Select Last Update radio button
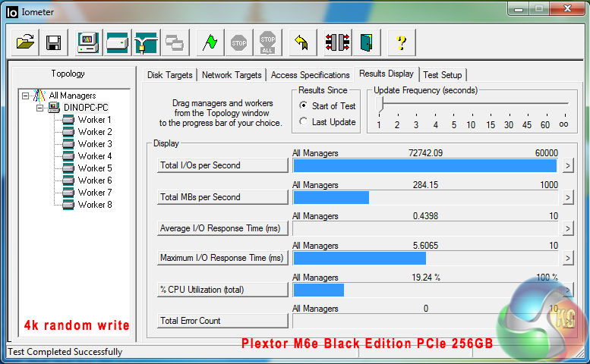590x364 pixels. 303,121
